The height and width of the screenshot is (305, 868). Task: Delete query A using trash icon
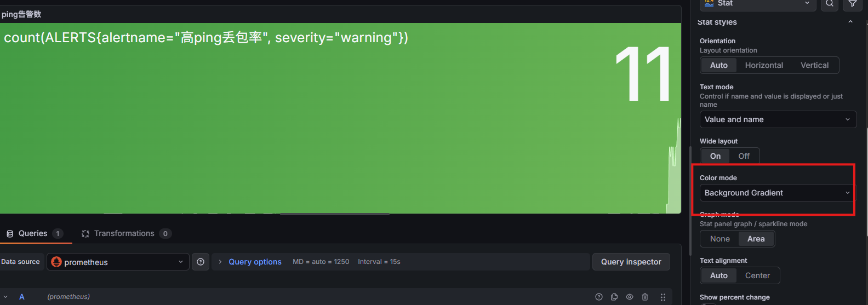pyautogui.click(x=645, y=297)
